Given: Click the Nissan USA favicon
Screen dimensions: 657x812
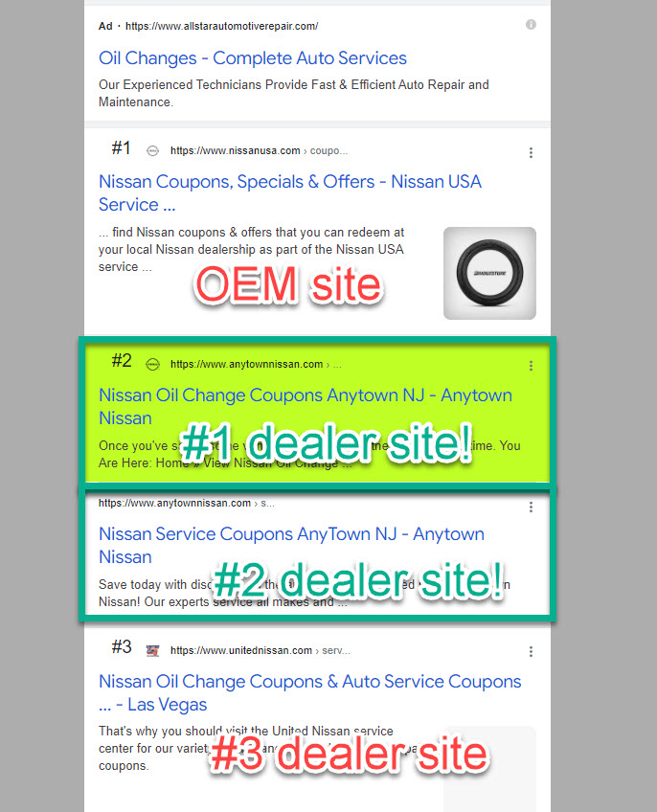Looking at the screenshot, I should (152, 150).
